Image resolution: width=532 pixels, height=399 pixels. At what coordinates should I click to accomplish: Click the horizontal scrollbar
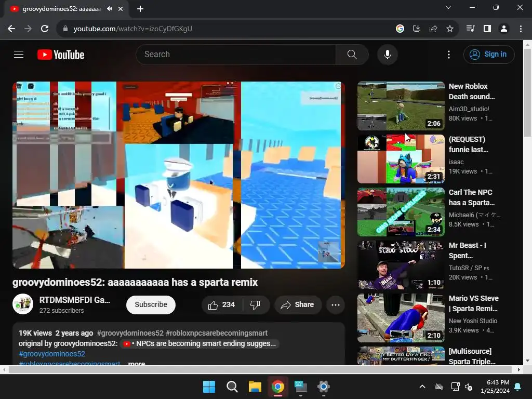click(260, 369)
